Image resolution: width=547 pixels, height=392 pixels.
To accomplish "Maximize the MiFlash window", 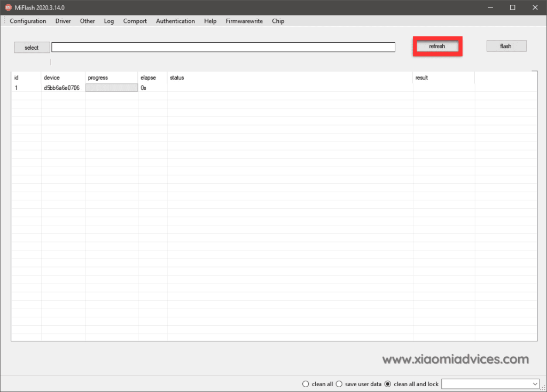I will [512, 7].
